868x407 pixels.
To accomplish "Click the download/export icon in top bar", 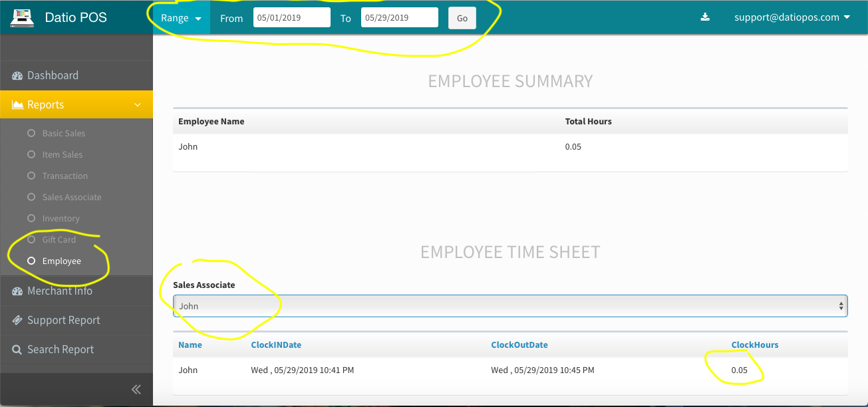I will pos(705,17).
